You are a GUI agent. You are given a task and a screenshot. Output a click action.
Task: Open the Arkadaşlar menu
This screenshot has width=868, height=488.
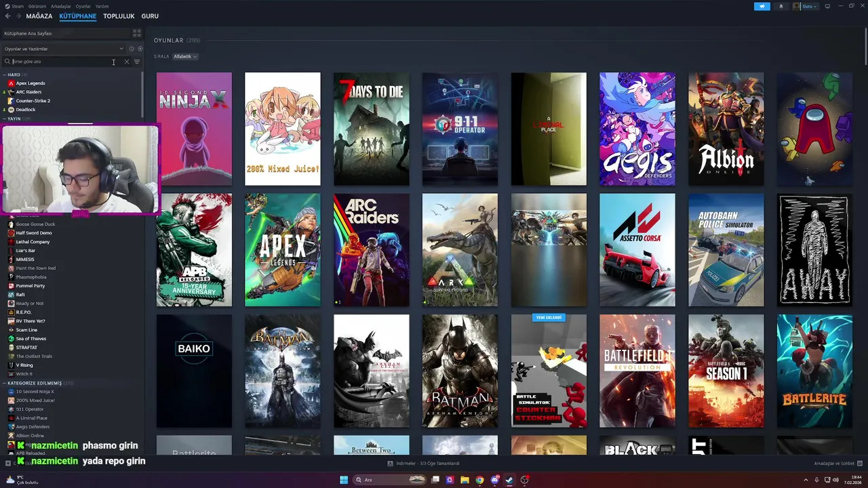(61, 6)
